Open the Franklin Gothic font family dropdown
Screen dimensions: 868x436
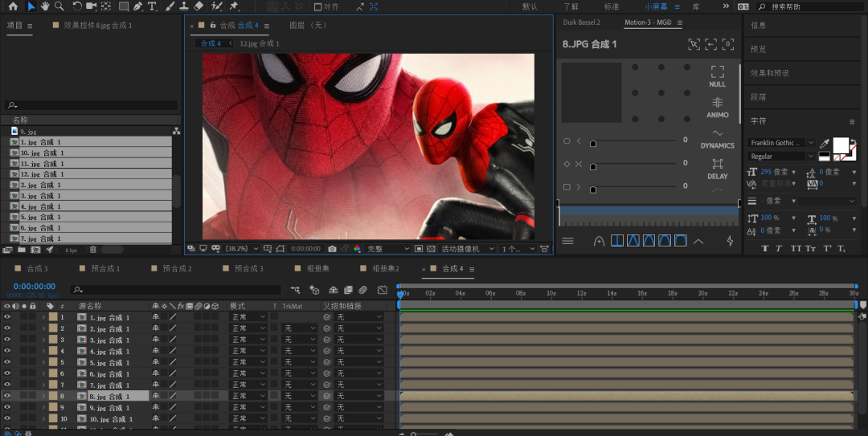click(x=781, y=143)
